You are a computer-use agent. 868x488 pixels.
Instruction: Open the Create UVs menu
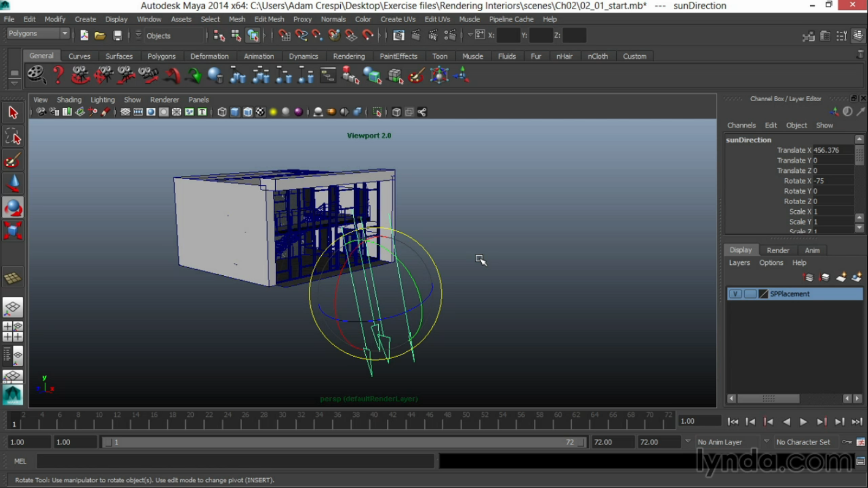(x=397, y=19)
